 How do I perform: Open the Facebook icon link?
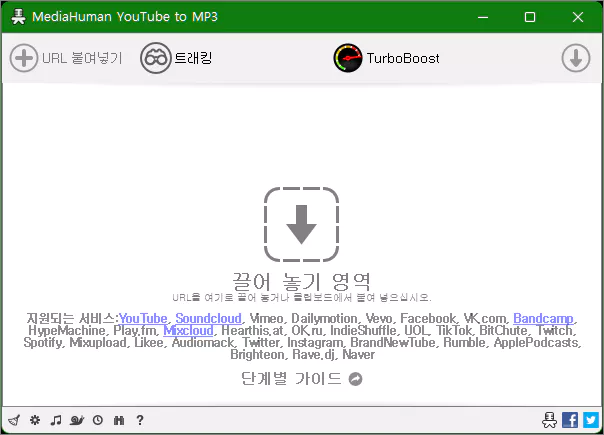pos(570,420)
